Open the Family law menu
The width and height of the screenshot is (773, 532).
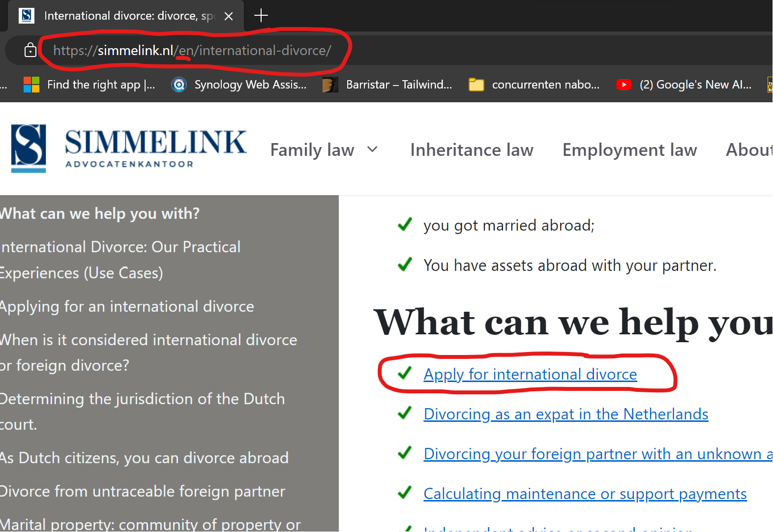pyautogui.click(x=312, y=150)
